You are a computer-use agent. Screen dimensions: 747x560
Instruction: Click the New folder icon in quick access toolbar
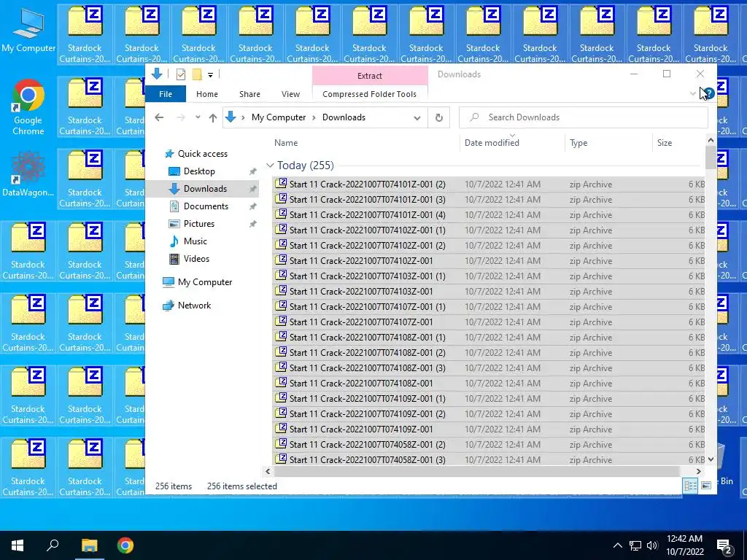click(197, 74)
